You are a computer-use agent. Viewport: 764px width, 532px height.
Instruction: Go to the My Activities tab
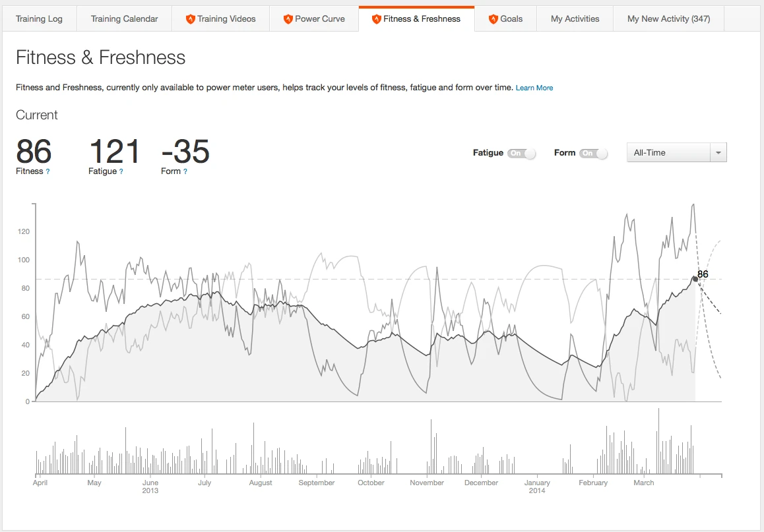(575, 19)
